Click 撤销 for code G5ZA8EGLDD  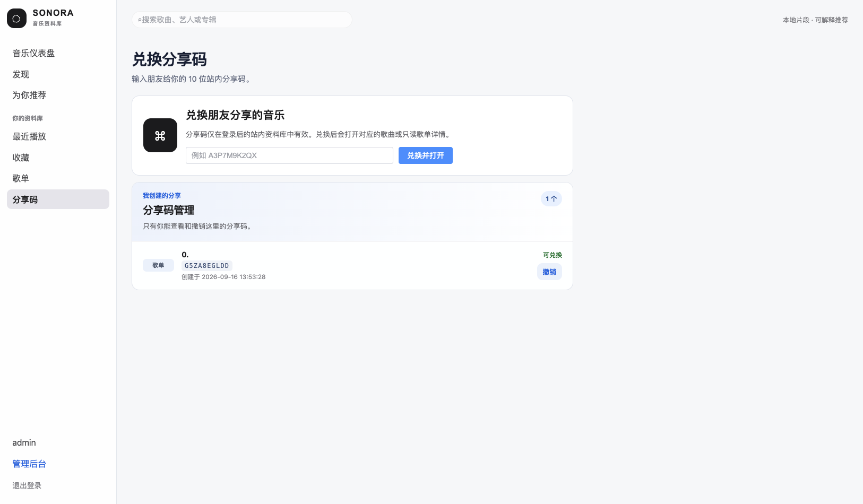549,272
